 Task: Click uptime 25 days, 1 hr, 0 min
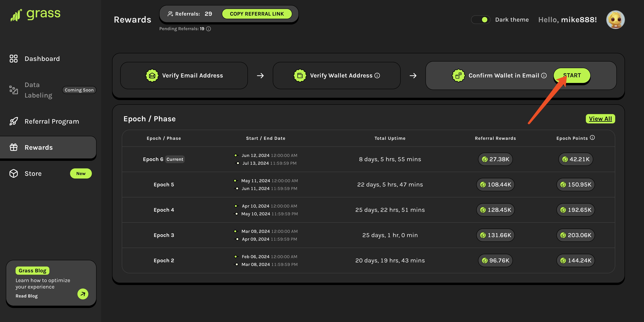[390, 235]
